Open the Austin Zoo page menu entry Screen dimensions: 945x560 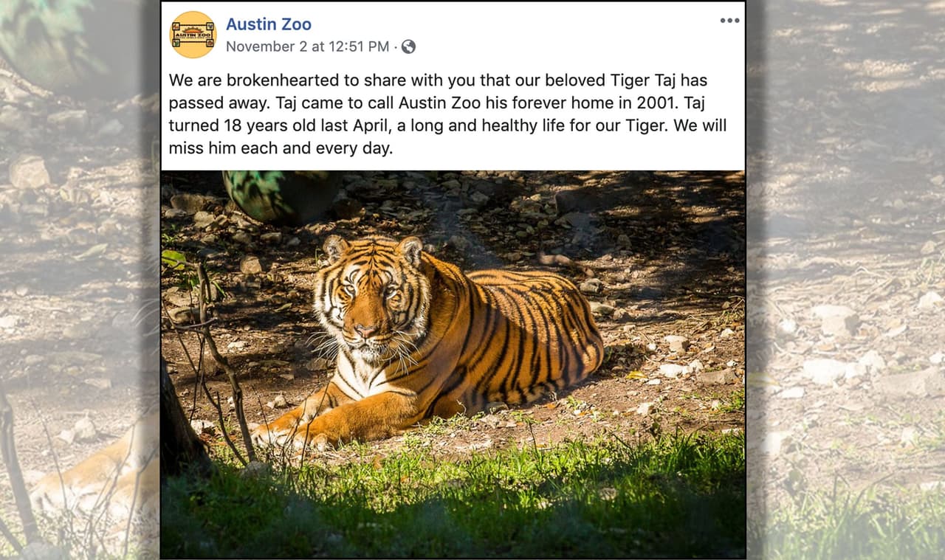[269, 24]
